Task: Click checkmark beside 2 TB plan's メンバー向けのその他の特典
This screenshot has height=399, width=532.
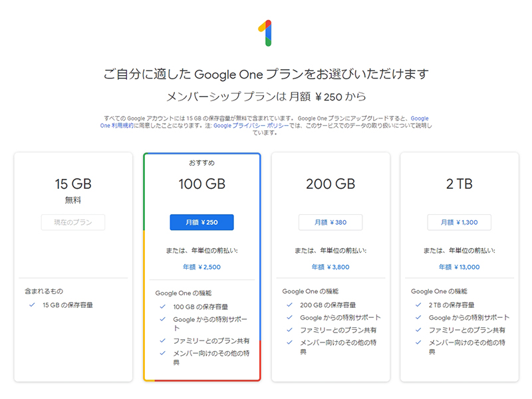Action: 418,342
